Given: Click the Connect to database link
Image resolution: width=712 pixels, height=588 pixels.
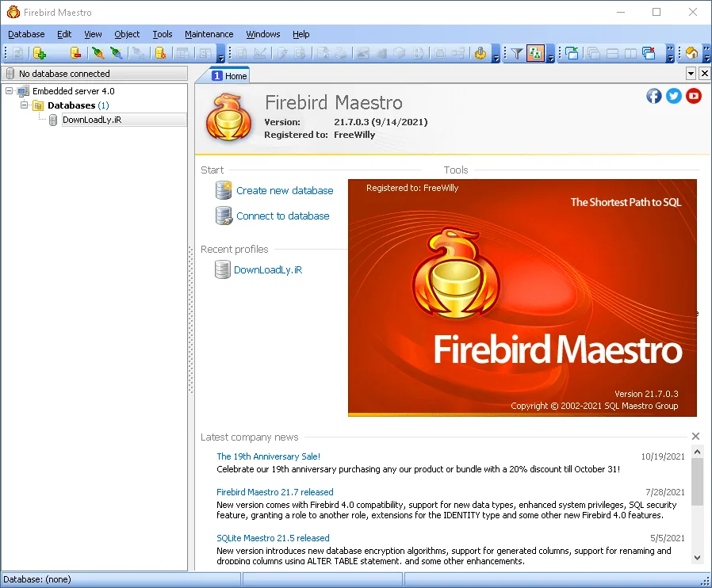Looking at the screenshot, I should 282,216.
